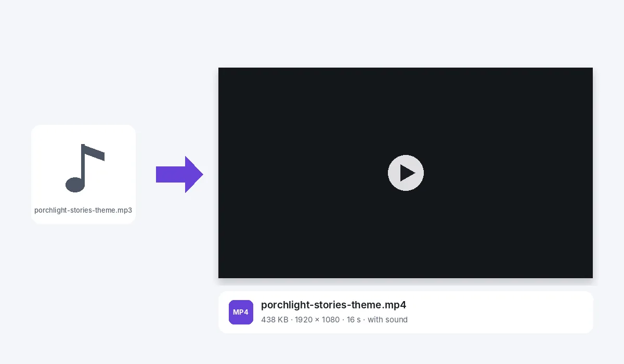Image resolution: width=624 pixels, height=364 pixels.
Task: Click the 438 KB · 1920 × 1080 details line
Action: 334,319
